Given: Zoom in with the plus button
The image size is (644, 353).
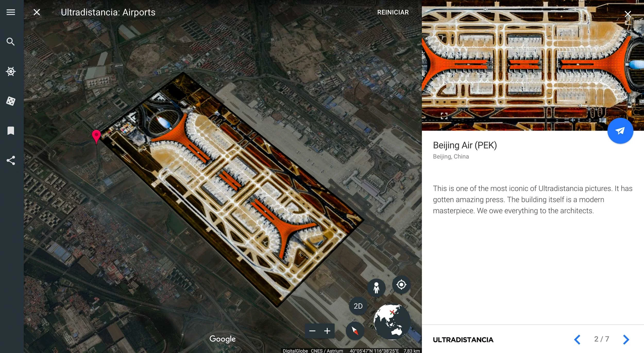Looking at the screenshot, I should [327, 331].
